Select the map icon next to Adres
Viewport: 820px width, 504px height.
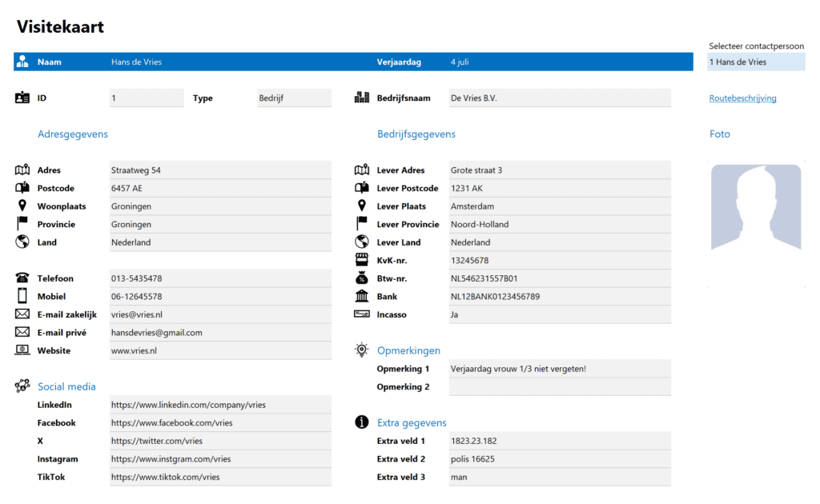21,170
